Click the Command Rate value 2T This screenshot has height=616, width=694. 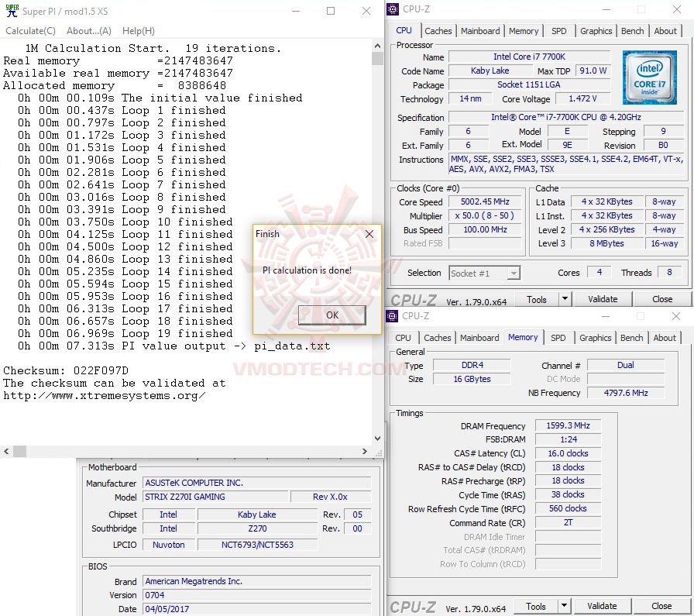pyautogui.click(x=568, y=522)
